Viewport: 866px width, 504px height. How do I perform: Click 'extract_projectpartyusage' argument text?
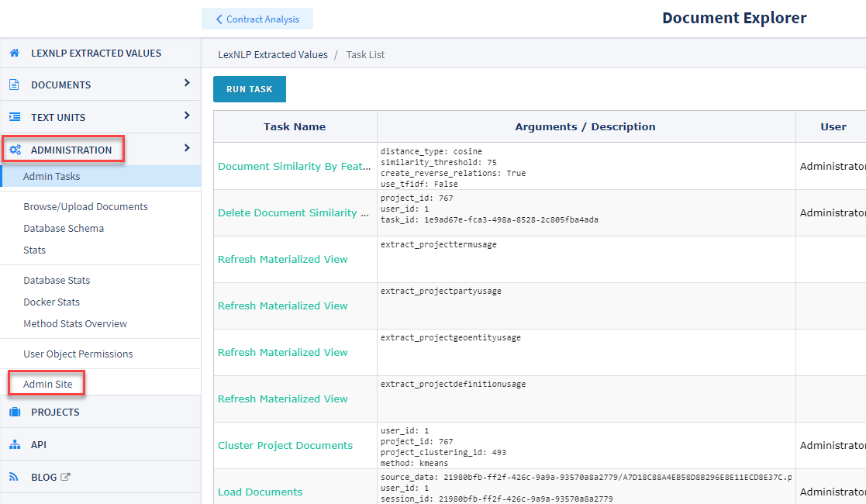tap(440, 291)
